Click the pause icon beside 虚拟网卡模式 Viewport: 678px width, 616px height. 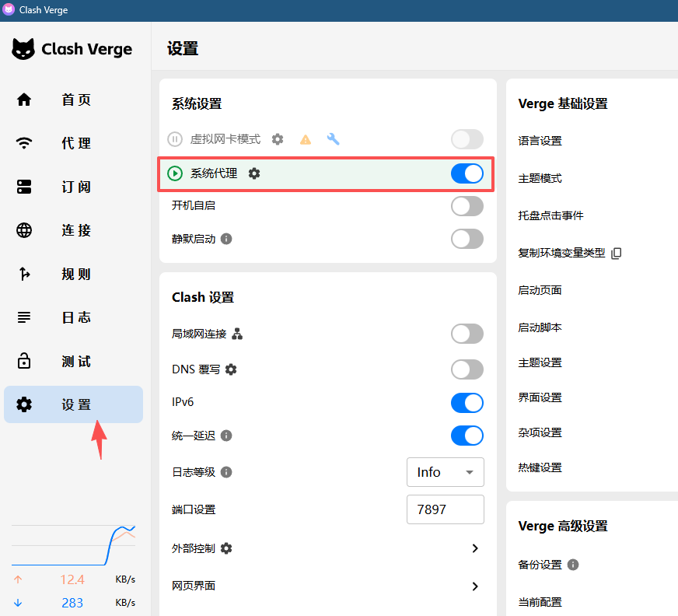(x=175, y=139)
